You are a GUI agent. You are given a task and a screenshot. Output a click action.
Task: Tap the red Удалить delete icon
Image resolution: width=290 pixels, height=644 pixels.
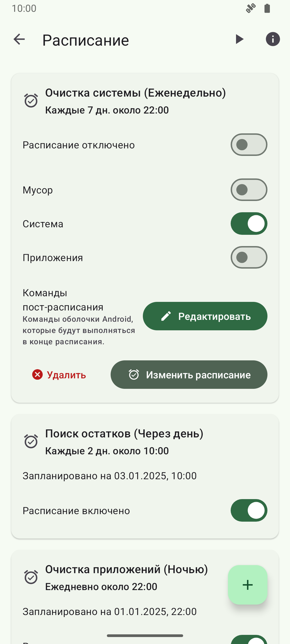pyautogui.click(x=38, y=375)
